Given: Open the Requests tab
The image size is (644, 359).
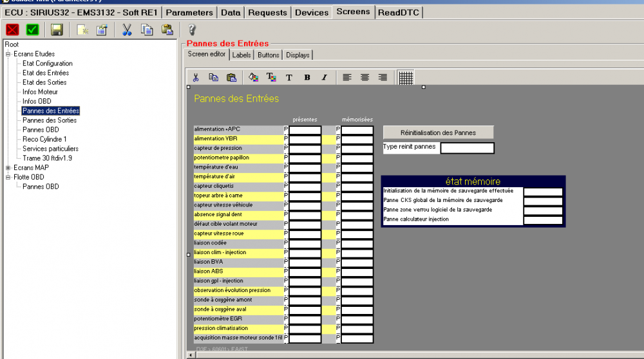Looking at the screenshot, I should point(267,13).
